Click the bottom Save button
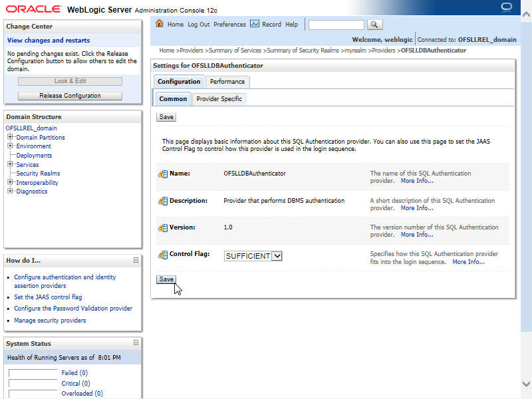Screen dimensions: 532x399 (x=166, y=279)
